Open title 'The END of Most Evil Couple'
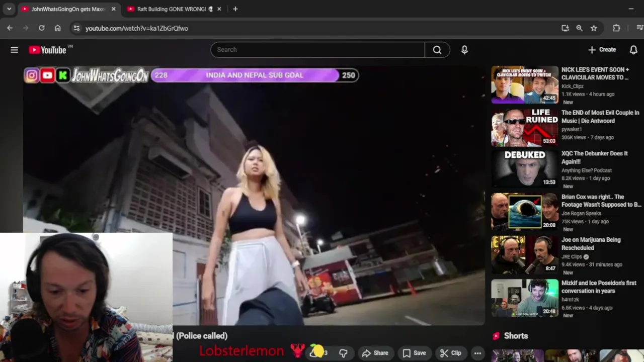Screen dimensions: 644x362 [x=600, y=117]
